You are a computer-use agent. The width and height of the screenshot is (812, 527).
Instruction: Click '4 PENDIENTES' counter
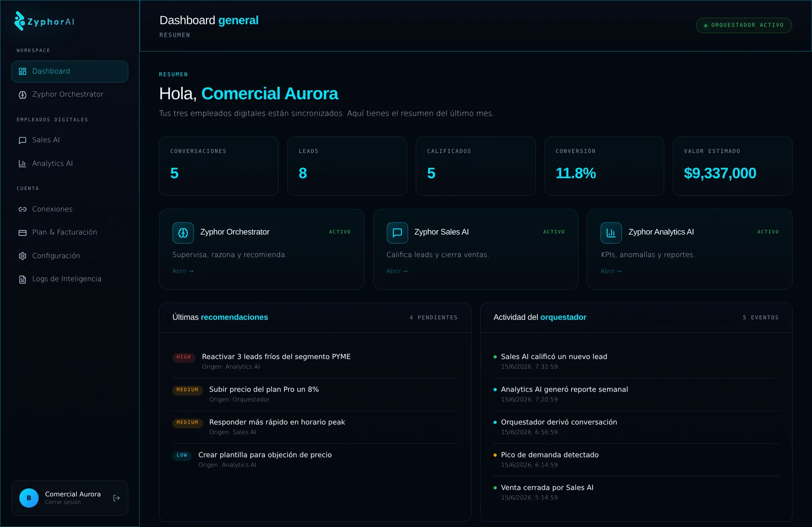click(x=433, y=318)
